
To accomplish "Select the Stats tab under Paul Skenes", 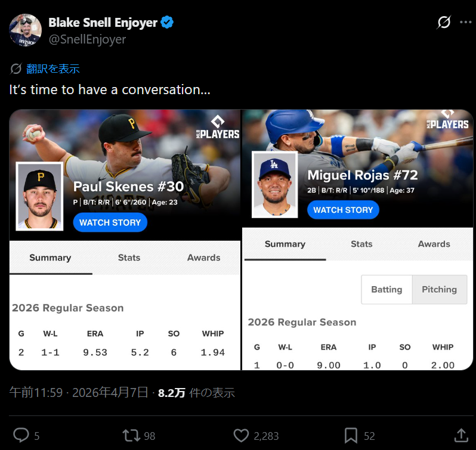I will coord(129,257).
